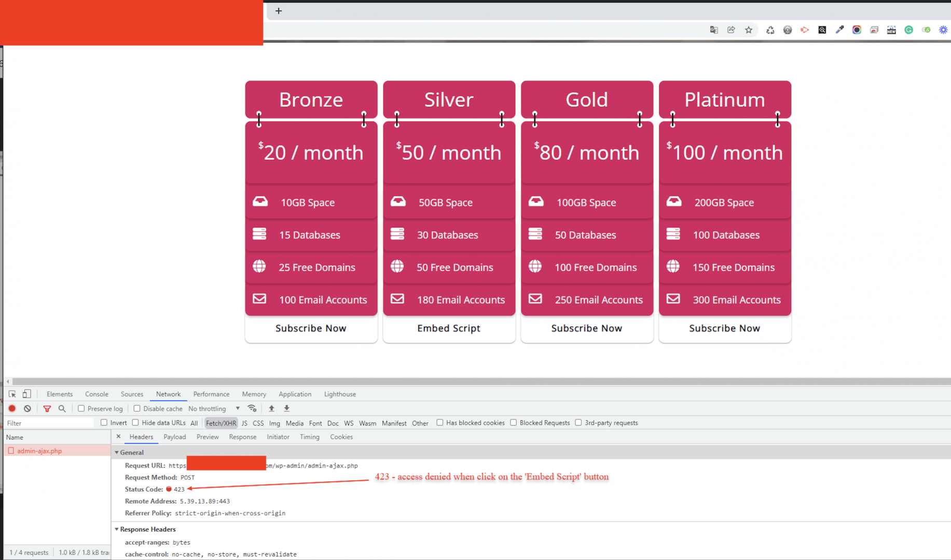951x560 pixels.
Task: Toggle the network filter funnel icon
Action: click(x=47, y=409)
